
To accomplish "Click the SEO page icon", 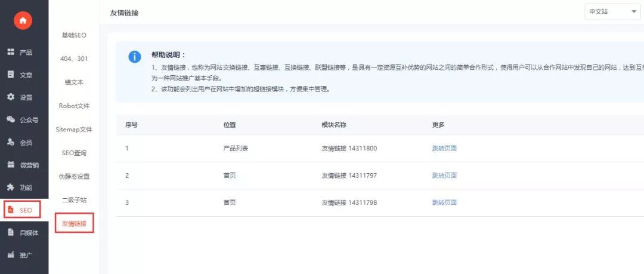I will (11, 210).
